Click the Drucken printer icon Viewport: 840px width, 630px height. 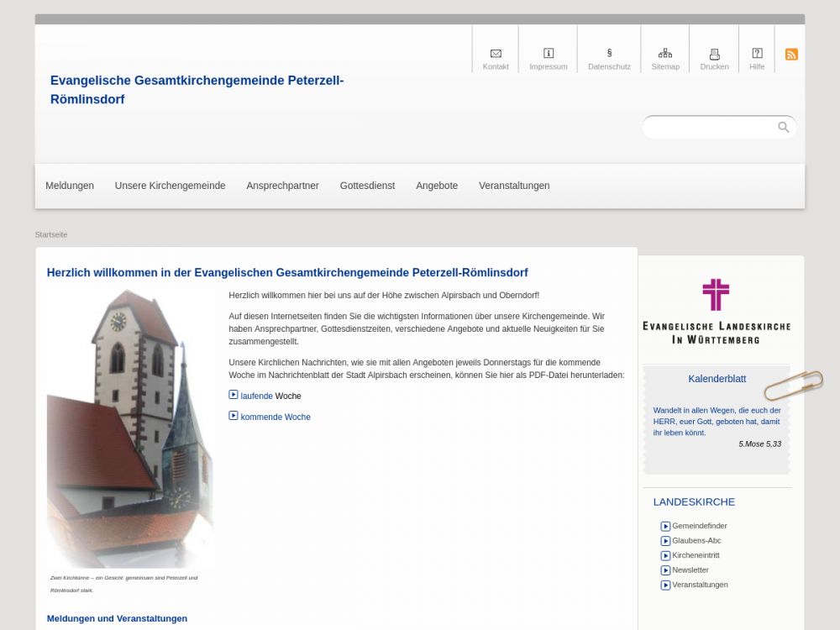(715, 54)
